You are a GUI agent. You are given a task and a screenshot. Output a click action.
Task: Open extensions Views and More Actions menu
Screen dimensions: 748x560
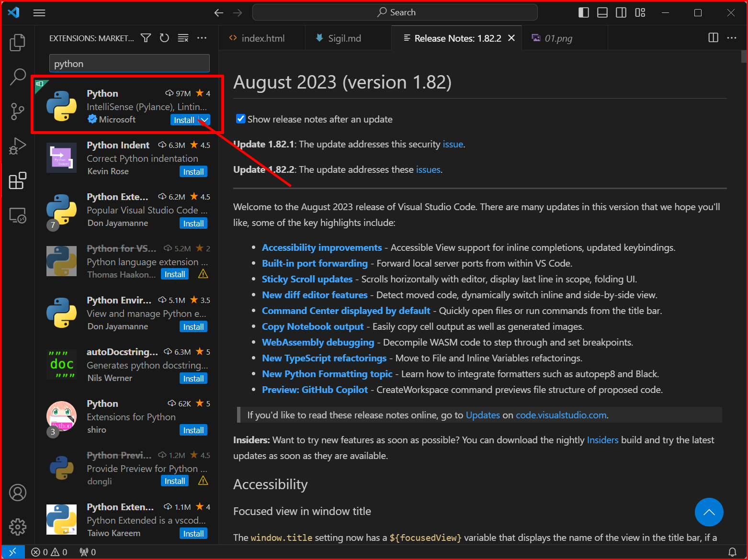tap(202, 38)
